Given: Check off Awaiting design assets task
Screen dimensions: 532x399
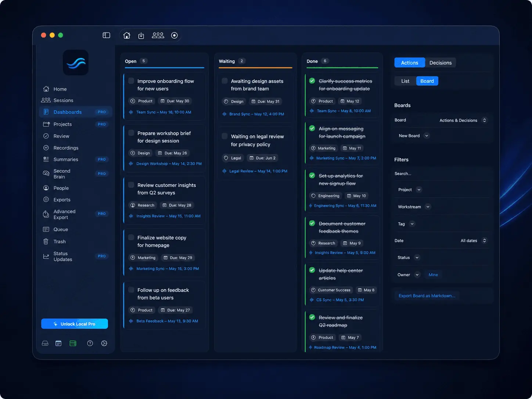Looking at the screenshot, I should pos(224,81).
